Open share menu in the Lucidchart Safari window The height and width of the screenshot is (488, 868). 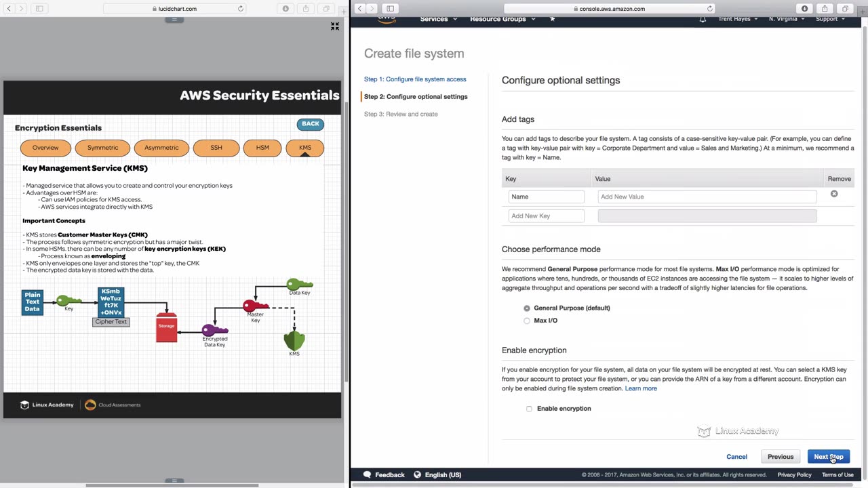(x=306, y=9)
